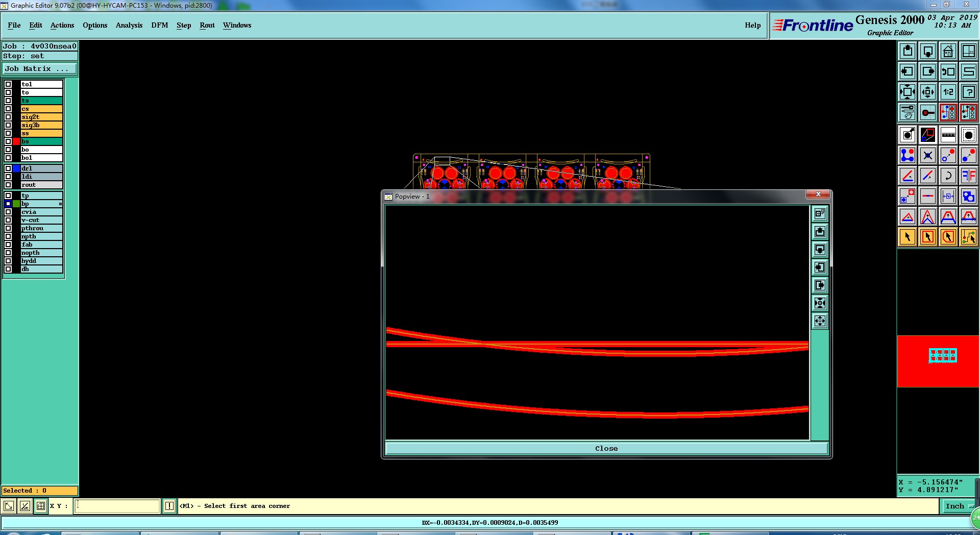
Task: Toggle the checkbox for layer bp
Action: click(8, 204)
